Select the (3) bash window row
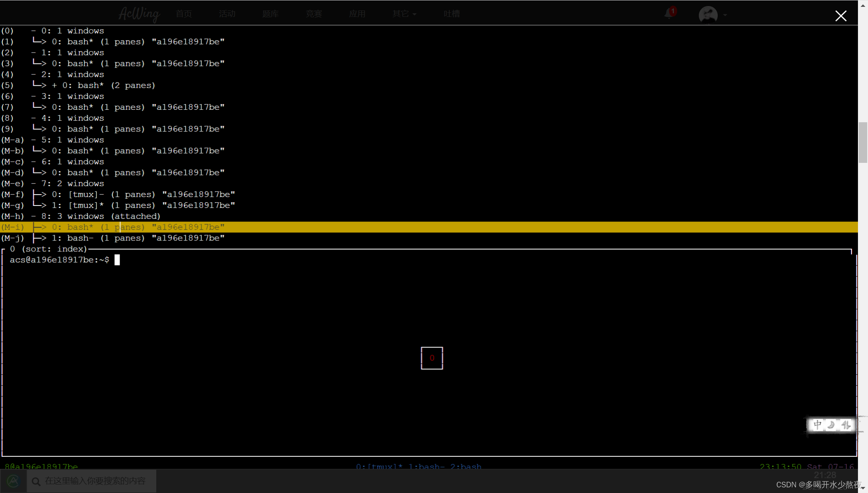 (x=429, y=64)
